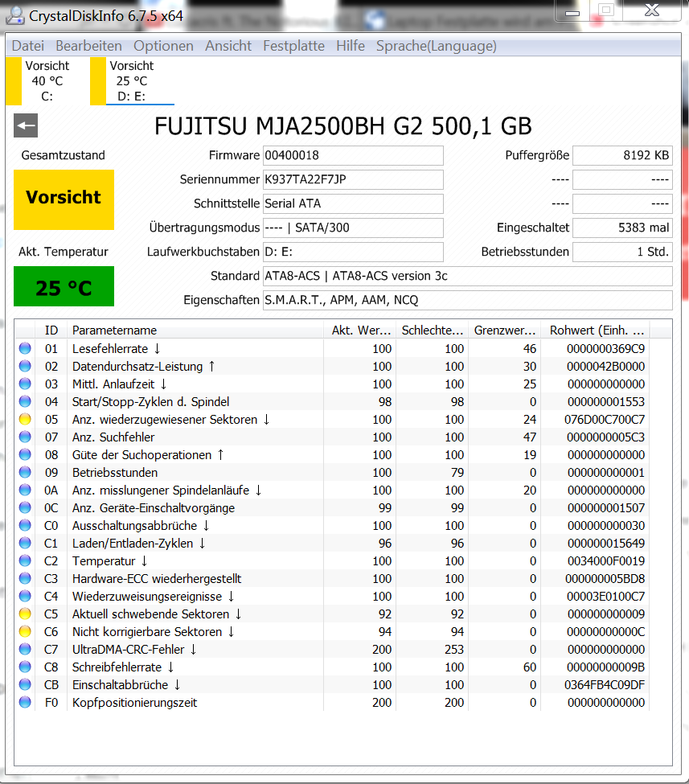Click status orb for Datendurchsatz-Leistung row
Viewport: 689px width, 784px height.
[x=25, y=366]
